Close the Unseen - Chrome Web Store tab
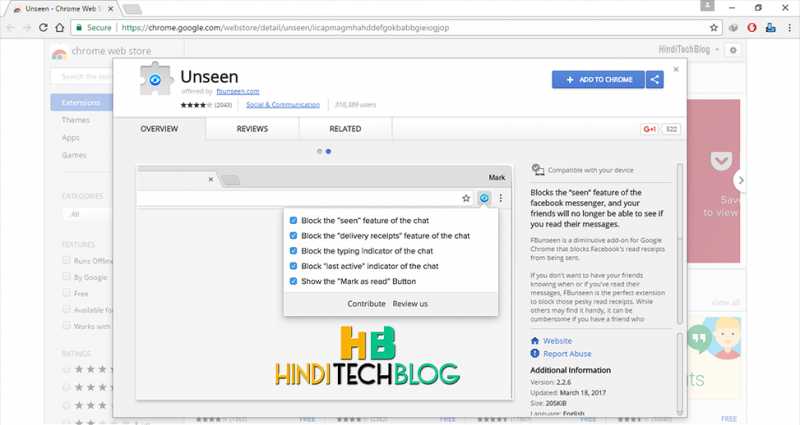The height and width of the screenshot is (425, 800). [x=111, y=9]
